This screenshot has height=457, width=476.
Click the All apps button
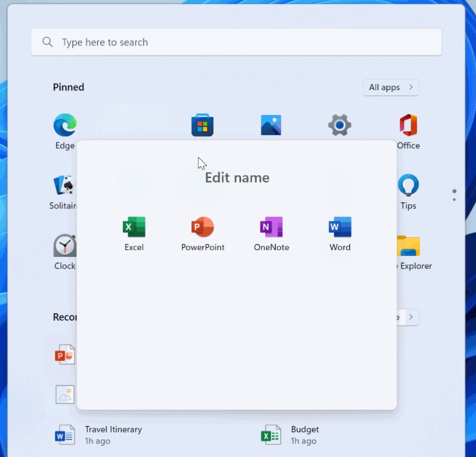[x=391, y=87]
